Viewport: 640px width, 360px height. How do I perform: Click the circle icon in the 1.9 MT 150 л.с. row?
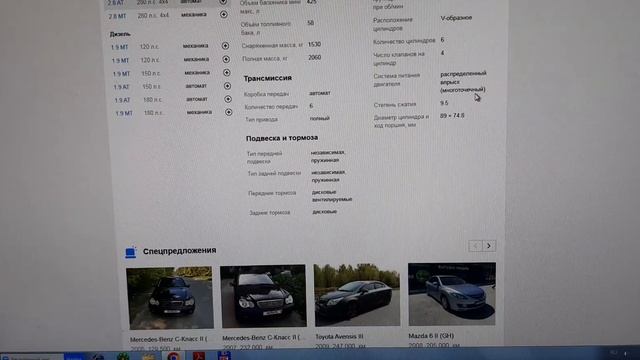(227, 73)
